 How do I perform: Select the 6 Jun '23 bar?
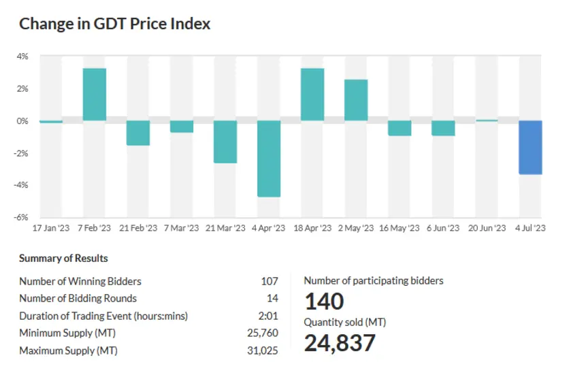coord(443,128)
